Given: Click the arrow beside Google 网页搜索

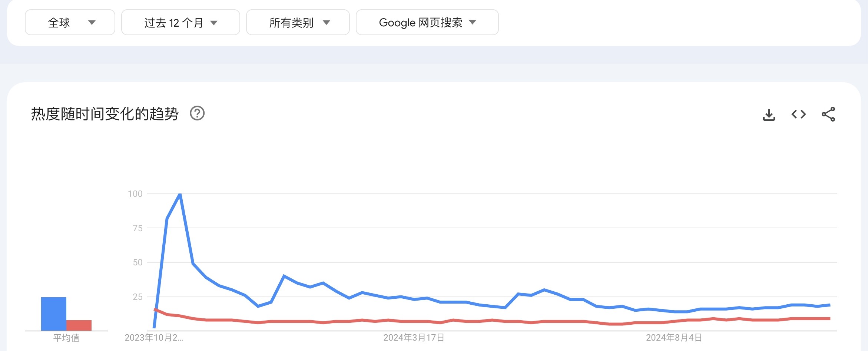Looking at the screenshot, I should point(473,22).
